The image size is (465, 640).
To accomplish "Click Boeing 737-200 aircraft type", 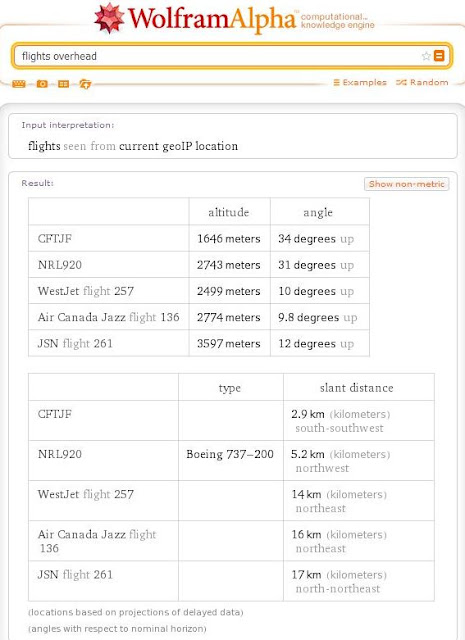I will 230,454.
